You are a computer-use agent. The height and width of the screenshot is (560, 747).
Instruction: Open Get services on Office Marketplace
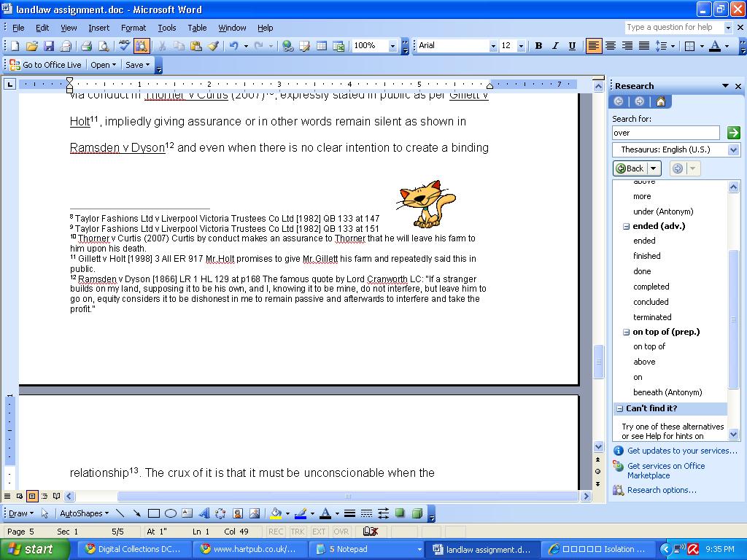[665, 470]
